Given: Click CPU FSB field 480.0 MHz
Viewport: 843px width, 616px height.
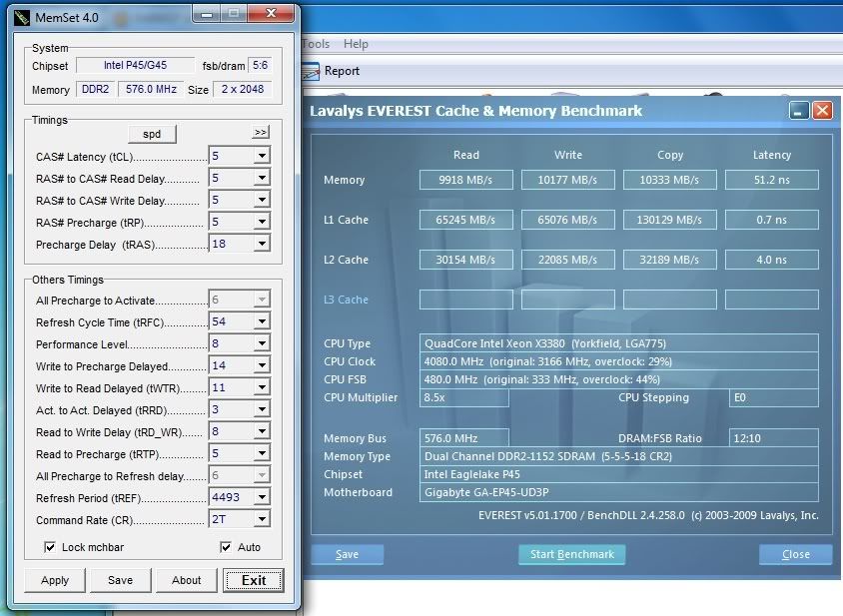Looking at the screenshot, I should pyautogui.click(x=619, y=379).
